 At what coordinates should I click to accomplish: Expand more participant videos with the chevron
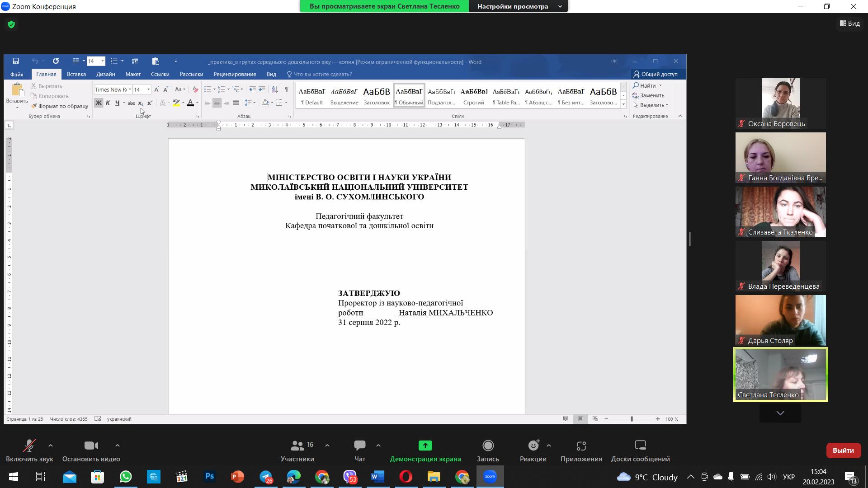780,413
